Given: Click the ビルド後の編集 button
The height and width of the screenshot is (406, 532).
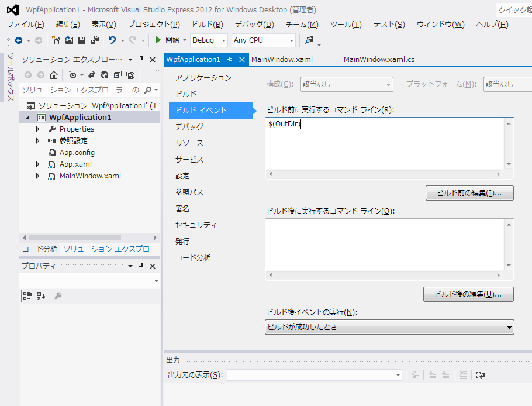Looking at the screenshot, I should pyautogui.click(x=468, y=294).
